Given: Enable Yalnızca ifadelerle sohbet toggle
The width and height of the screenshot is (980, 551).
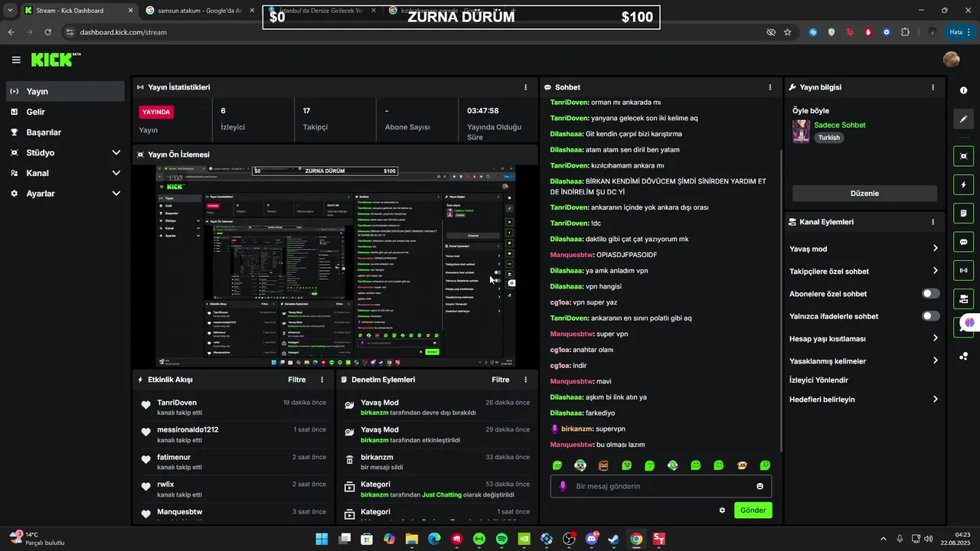Looking at the screenshot, I should [931, 316].
